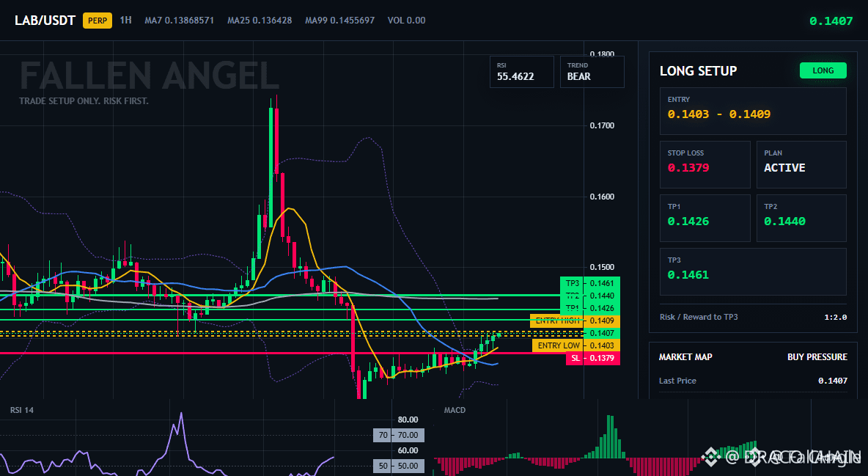868x476 pixels.
Task: Click the 0.1407 value in the Last Price row
Action: click(833, 381)
